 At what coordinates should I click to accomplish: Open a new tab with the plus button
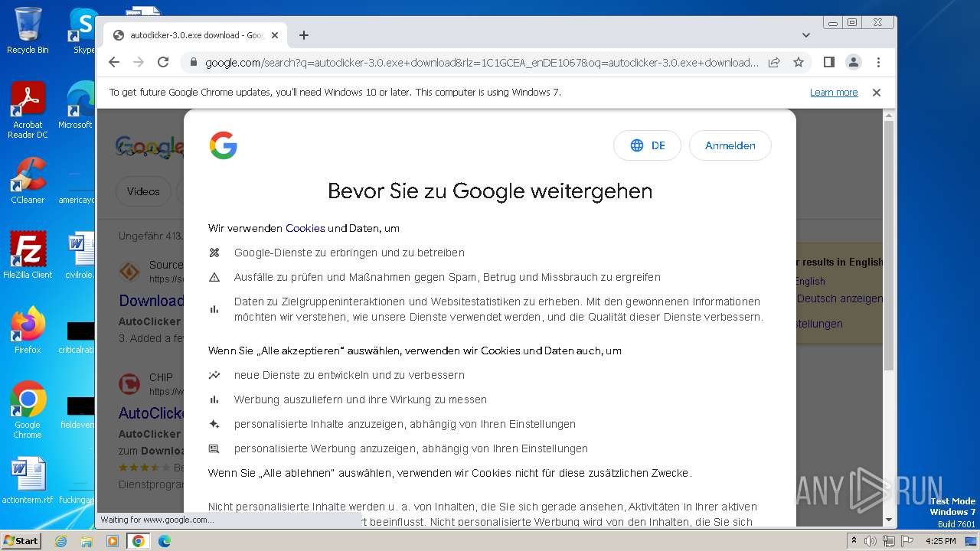pos(304,35)
